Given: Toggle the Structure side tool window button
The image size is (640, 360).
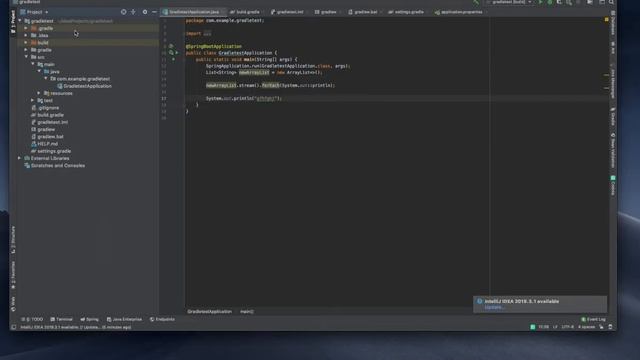Looking at the screenshot, I should click(x=13, y=240).
